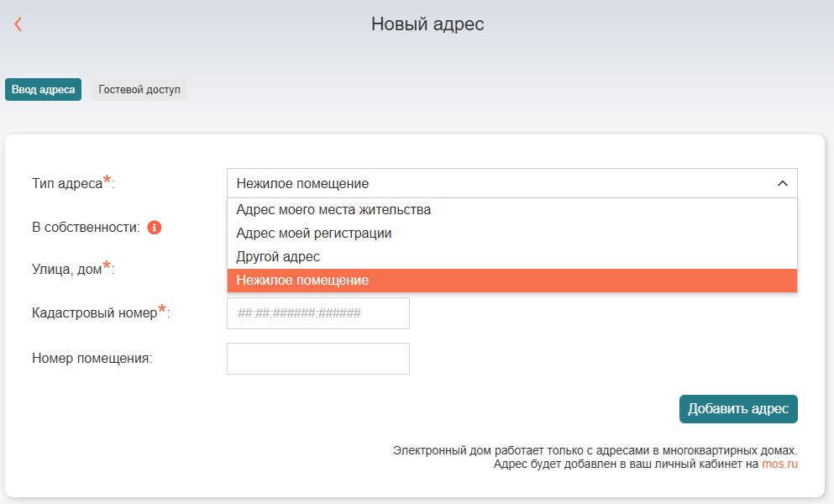Pick 'Другой адрес' in the dropdown list

[x=278, y=256]
